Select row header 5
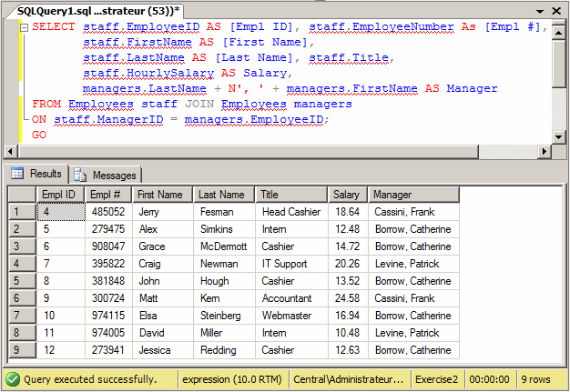Image resolution: width=570 pixels, height=392 pixels. tap(22, 281)
